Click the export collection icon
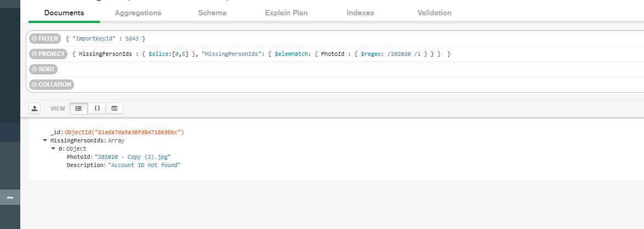Image resolution: width=644 pixels, height=229 pixels. 35,108
